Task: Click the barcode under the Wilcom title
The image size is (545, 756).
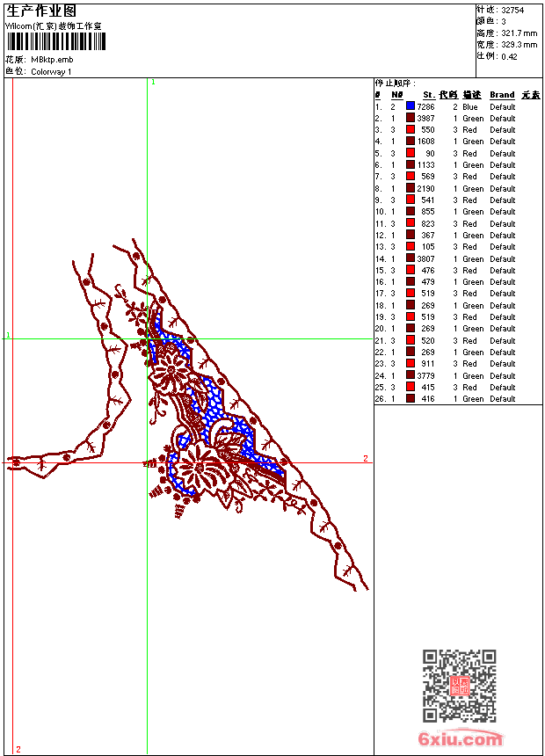Action: pyautogui.click(x=54, y=42)
